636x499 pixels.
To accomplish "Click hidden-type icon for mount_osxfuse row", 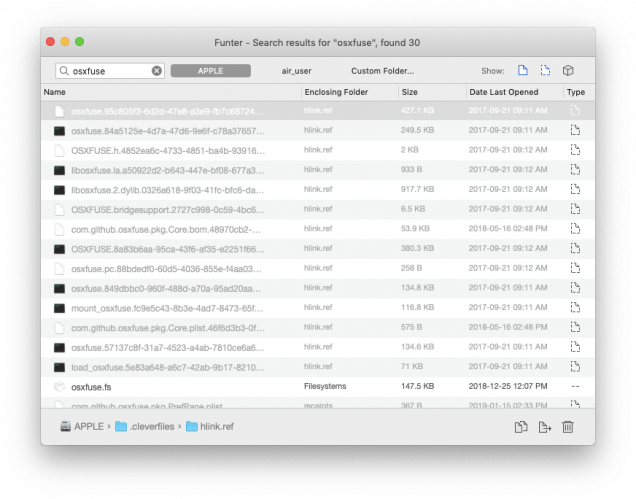I will [x=575, y=308].
